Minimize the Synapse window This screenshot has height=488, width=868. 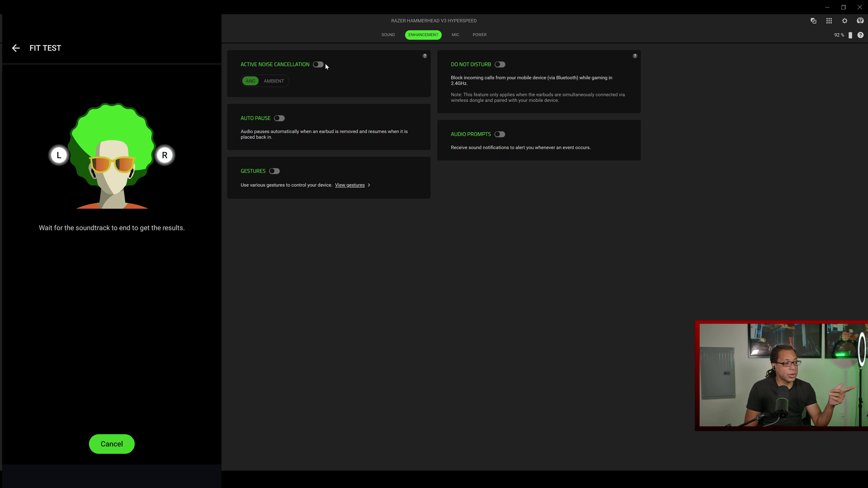(x=827, y=7)
